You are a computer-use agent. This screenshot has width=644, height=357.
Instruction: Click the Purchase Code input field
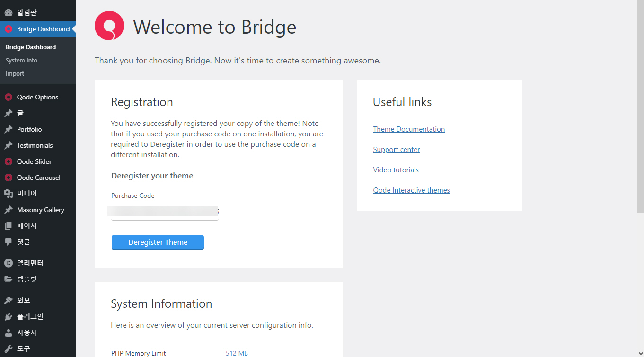pyautogui.click(x=165, y=213)
